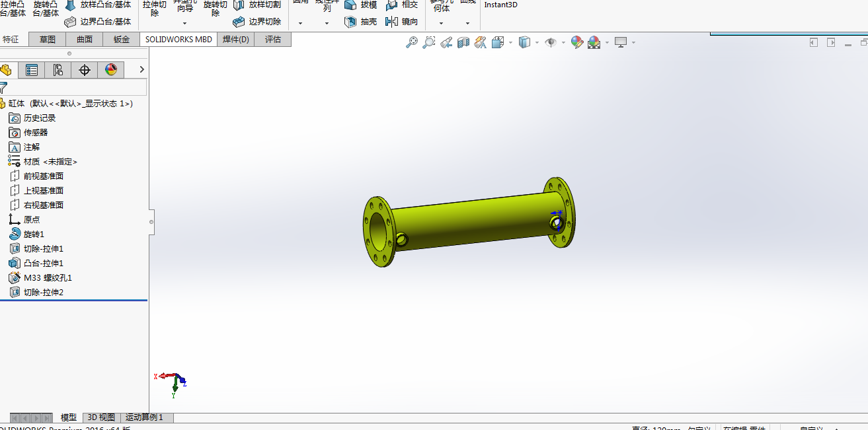Click the Intersect 相交 button

tap(403, 5)
